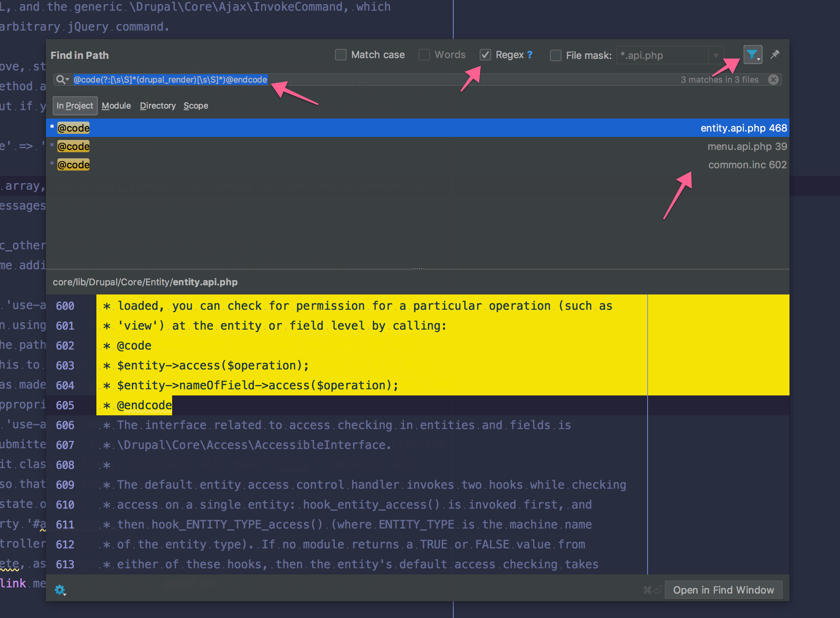The width and height of the screenshot is (840, 618).
Task: Enable the Match case checkbox
Action: point(340,55)
